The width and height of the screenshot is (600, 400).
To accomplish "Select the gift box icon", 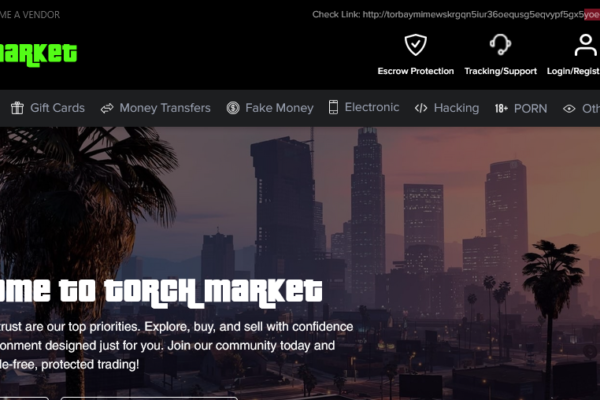I will tap(17, 108).
